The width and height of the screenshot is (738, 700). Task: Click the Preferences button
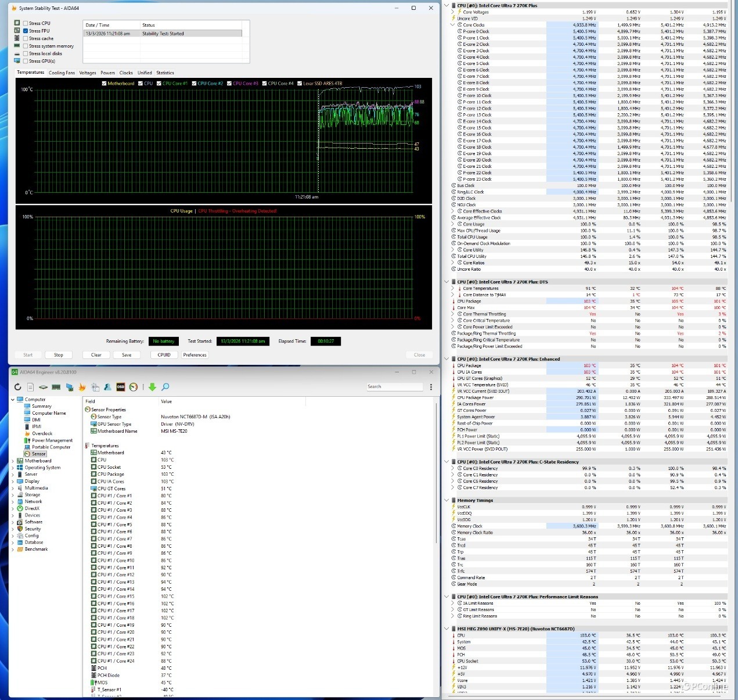pyautogui.click(x=195, y=355)
